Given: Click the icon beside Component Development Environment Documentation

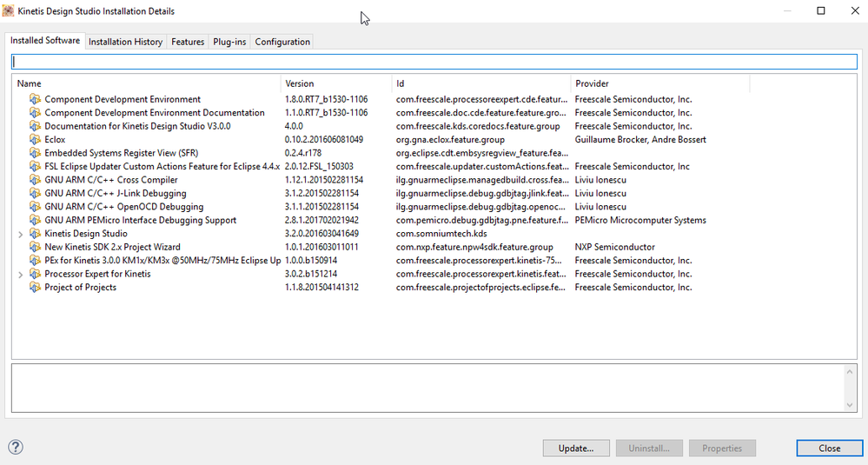Looking at the screenshot, I should tap(35, 112).
